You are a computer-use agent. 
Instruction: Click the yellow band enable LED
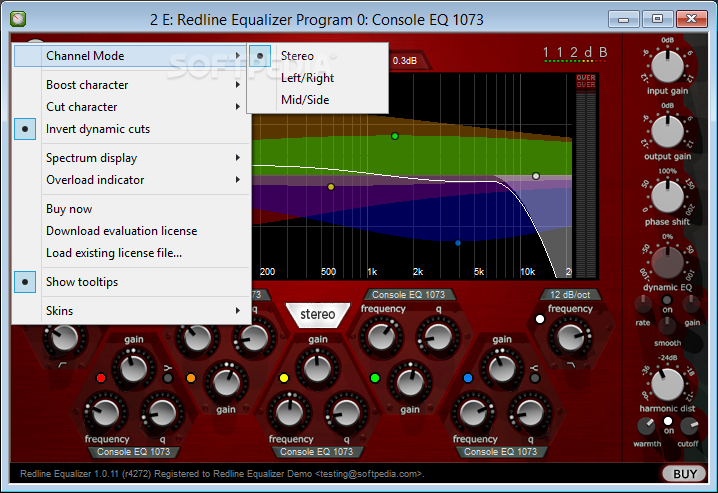(284, 378)
